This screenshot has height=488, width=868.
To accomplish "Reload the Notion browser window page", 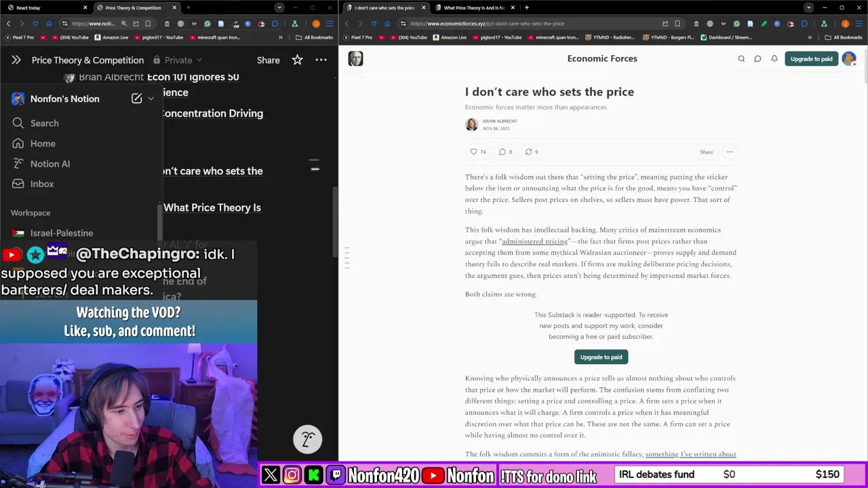I will point(35,24).
